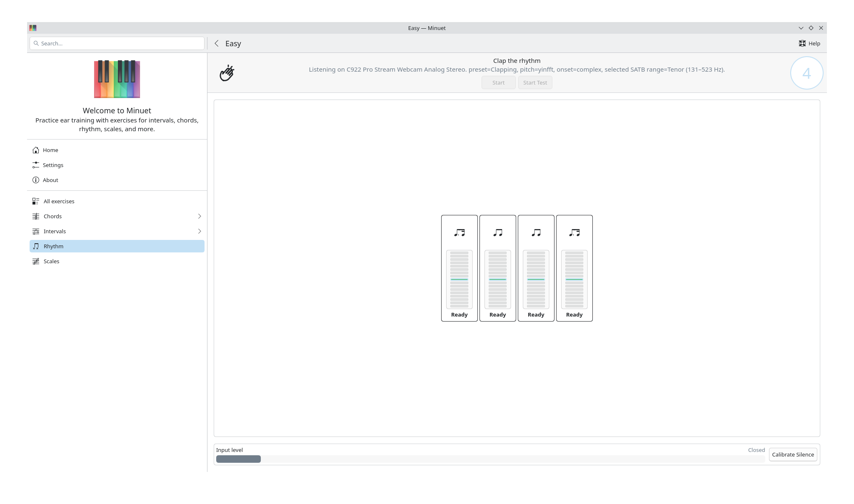The width and height of the screenshot is (854, 504).
Task: Select All exercises category
Action: tap(117, 201)
